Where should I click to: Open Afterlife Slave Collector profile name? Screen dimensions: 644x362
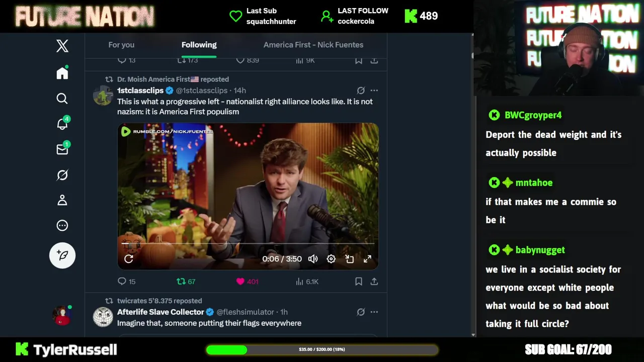(x=160, y=312)
